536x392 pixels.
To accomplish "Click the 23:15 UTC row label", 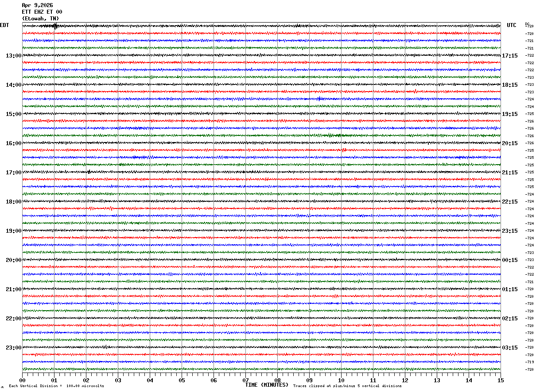I will [x=509, y=231].
